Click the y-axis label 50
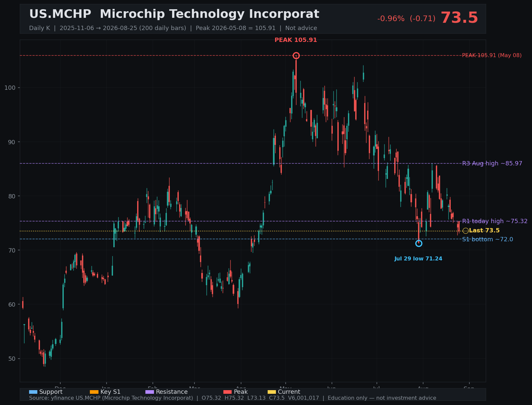 [x=12, y=358]
